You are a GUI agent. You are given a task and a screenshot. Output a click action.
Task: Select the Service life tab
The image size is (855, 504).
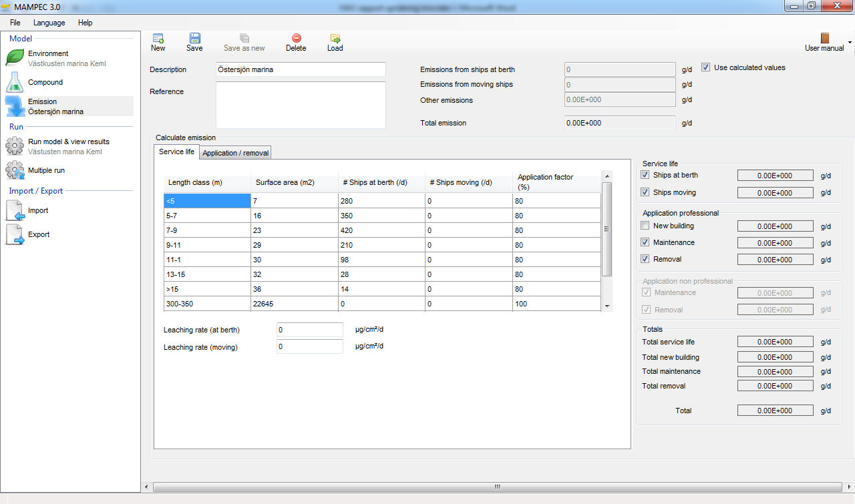176,152
